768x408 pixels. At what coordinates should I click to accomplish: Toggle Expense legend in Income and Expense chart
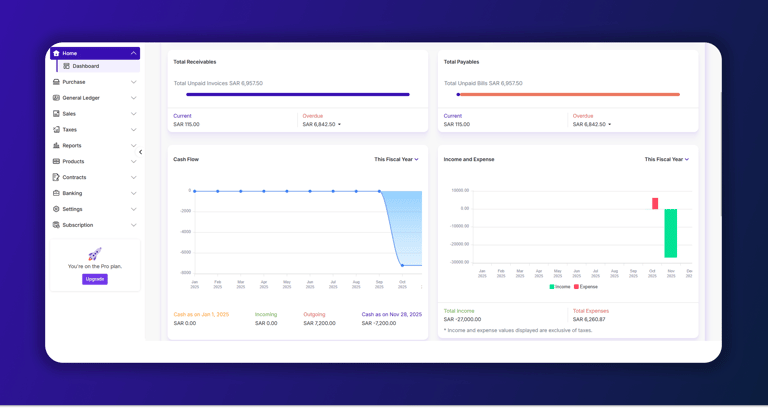pyautogui.click(x=586, y=287)
